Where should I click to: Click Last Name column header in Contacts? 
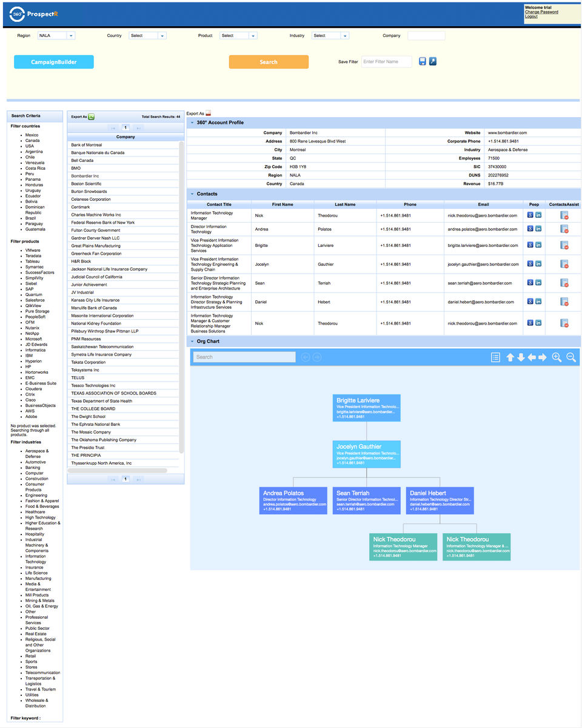tap(345, 204)
